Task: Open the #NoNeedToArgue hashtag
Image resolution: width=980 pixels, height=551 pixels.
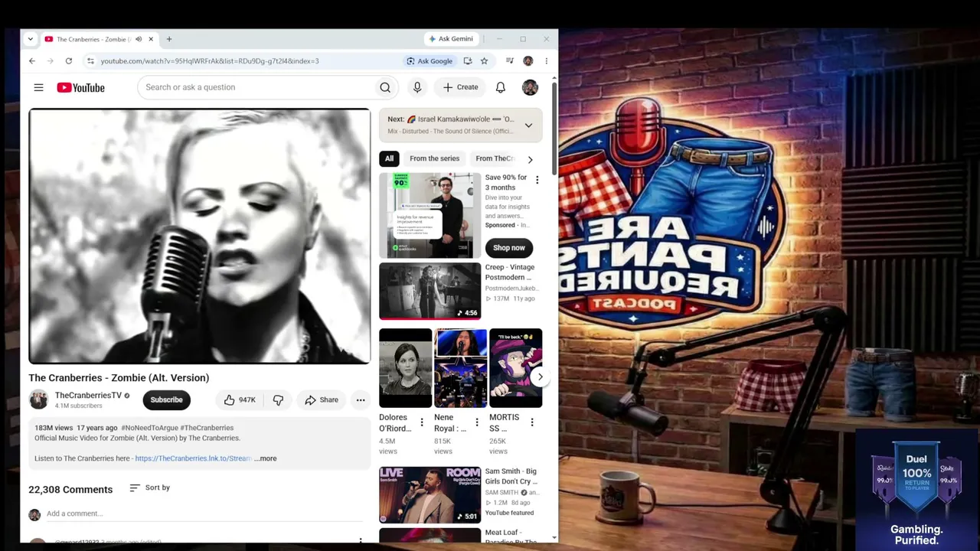Action: (x=149, y=428)
